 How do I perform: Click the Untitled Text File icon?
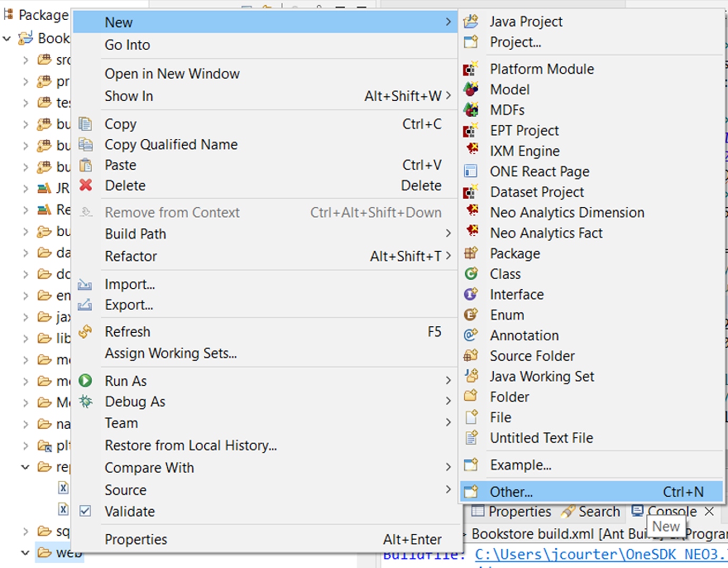coord(471,438)
